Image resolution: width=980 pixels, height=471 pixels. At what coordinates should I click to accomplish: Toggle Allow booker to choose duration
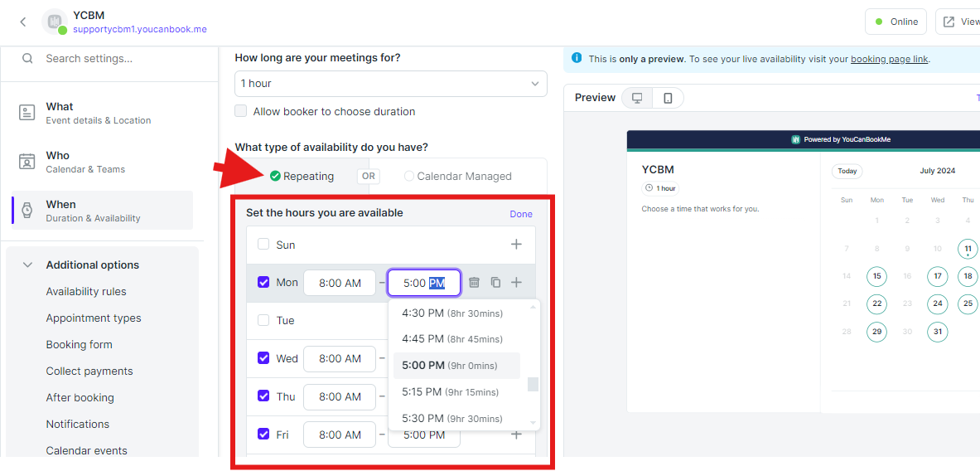click(241, 111)
